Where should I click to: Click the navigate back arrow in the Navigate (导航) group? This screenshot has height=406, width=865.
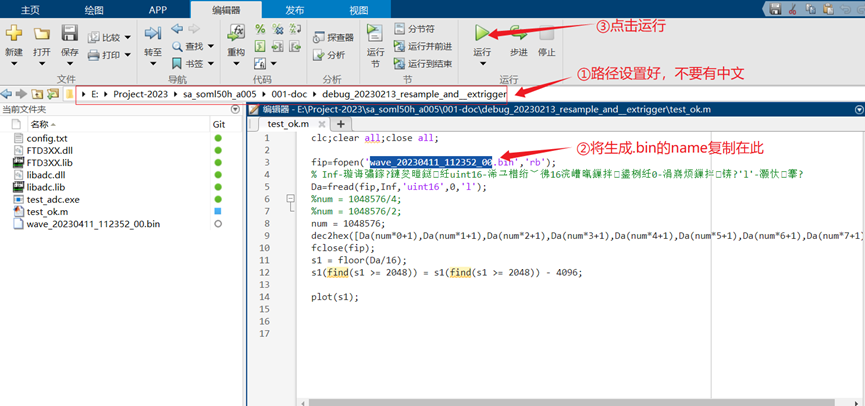click(177, 29)
